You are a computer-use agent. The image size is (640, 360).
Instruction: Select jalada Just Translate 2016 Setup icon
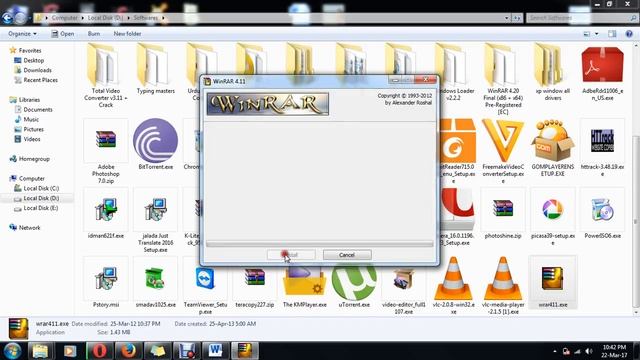point(155,209)
